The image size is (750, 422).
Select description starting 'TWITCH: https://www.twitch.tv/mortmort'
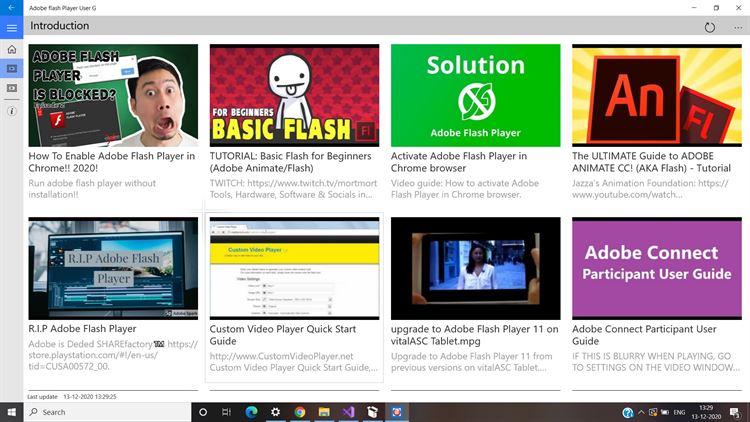tap(293, 189)
